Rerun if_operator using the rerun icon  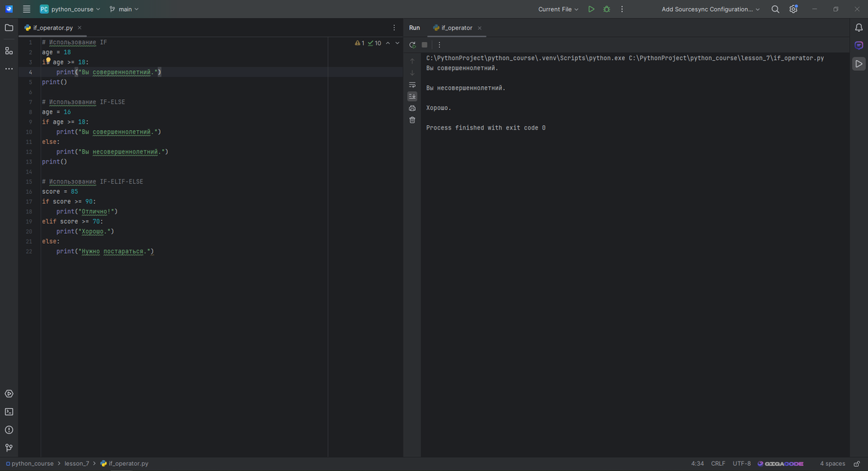pos(412,45)
